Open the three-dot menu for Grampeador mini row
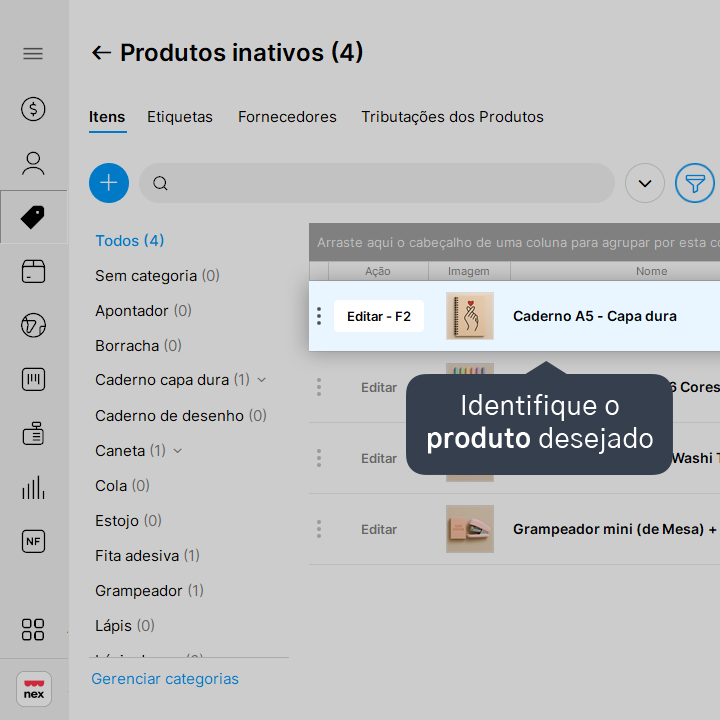This screenshot has width=720, height=720. (319, 529)
